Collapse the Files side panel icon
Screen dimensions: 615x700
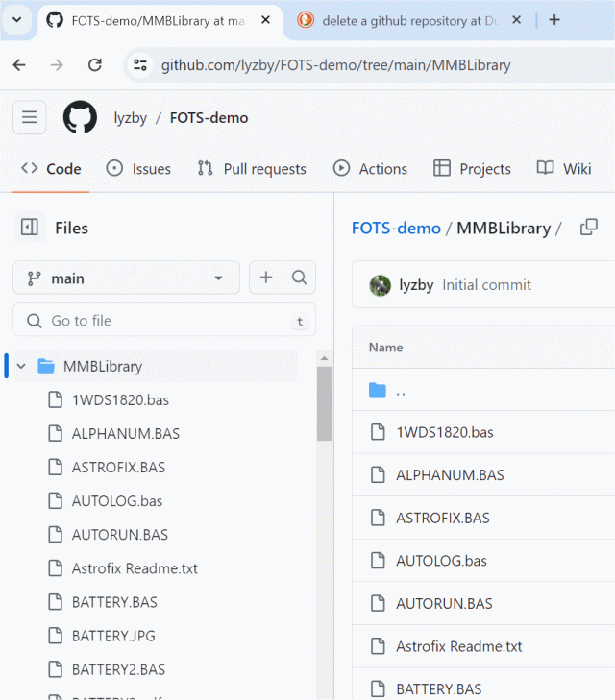(x=30, y=228)
